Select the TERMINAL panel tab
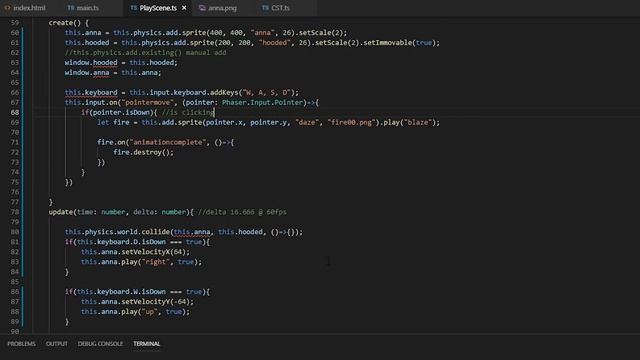Screen dimensions: 640x360 (147, 344)
